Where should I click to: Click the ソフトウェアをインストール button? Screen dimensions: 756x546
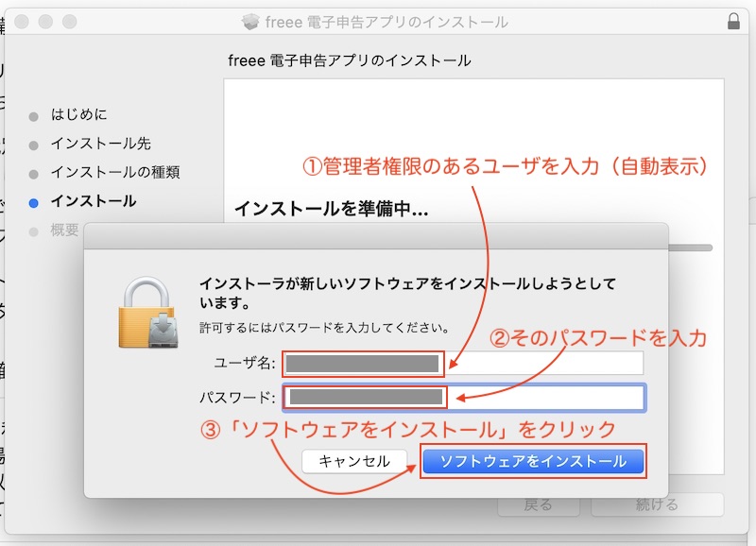533,462
